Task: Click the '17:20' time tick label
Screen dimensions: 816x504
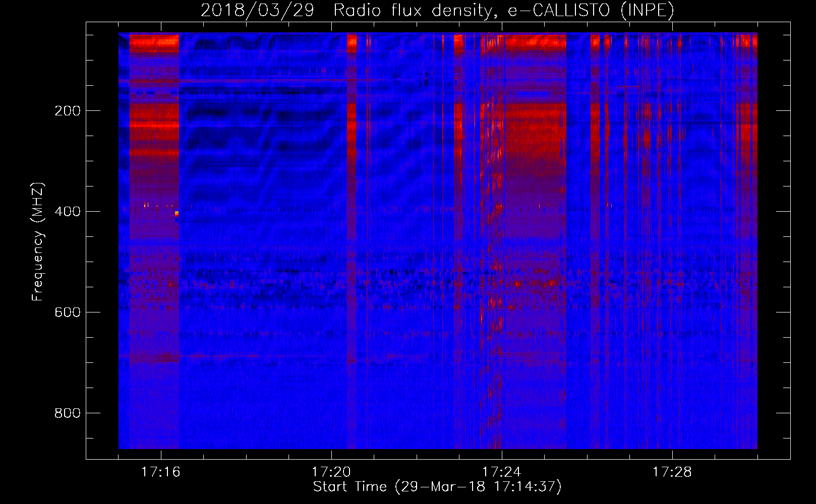Action: pos(331,472)
